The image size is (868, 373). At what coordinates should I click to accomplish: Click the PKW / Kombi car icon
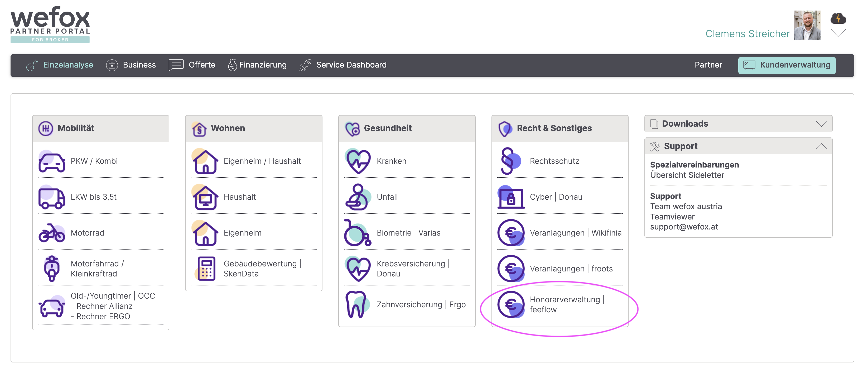pyautogui.click(x=52, y=161)
